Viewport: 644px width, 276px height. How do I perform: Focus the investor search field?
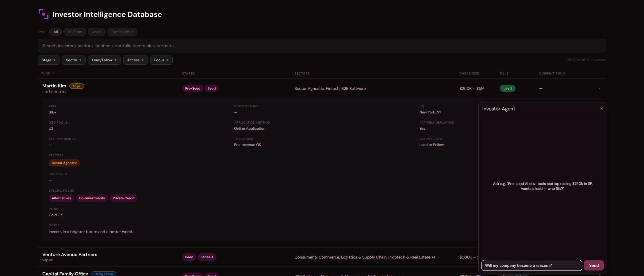322,46
